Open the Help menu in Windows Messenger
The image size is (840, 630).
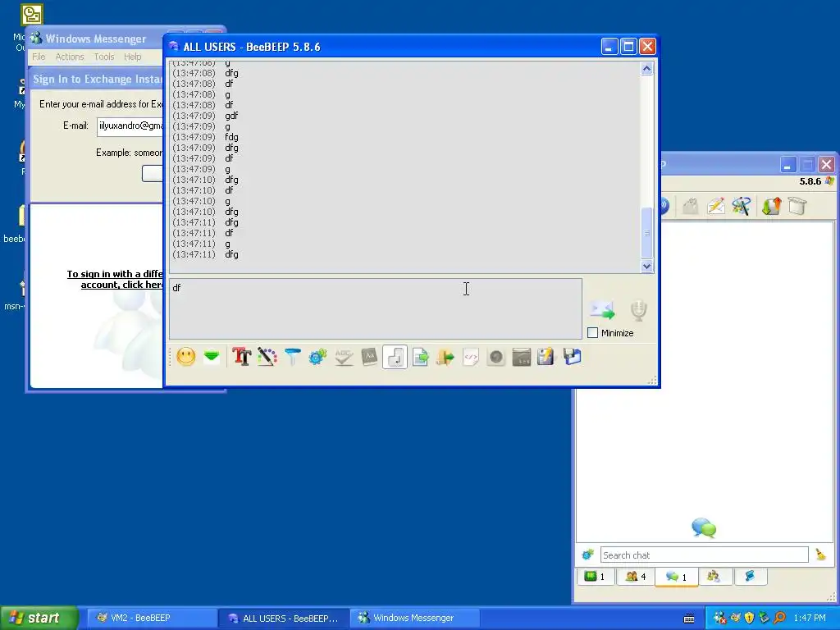[132, 57]
